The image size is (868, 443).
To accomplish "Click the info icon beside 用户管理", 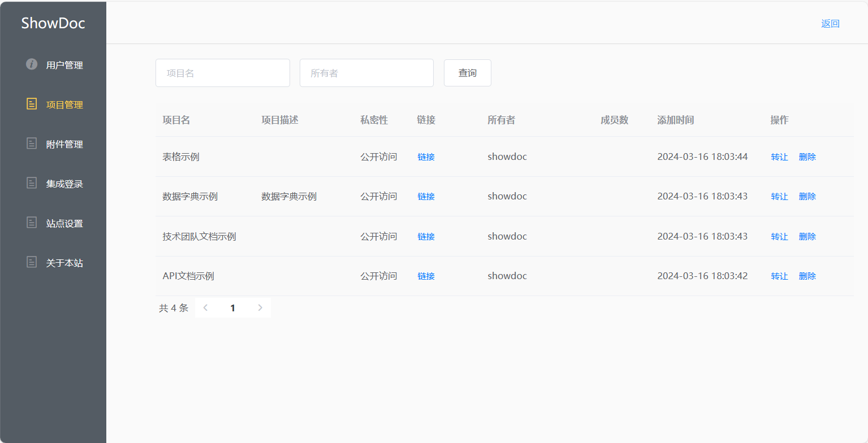I will point(32,64).
